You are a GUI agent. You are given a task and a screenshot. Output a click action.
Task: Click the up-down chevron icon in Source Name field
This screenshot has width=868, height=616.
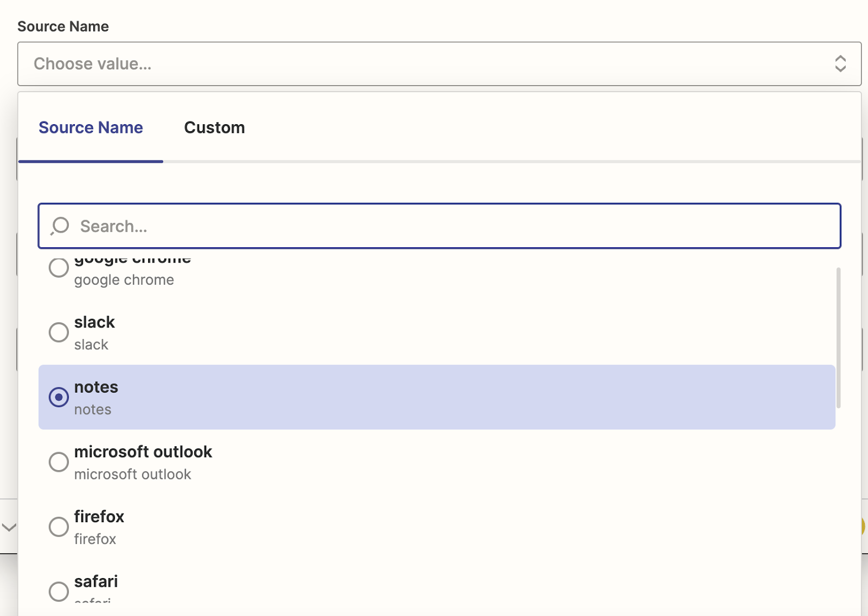840,63
